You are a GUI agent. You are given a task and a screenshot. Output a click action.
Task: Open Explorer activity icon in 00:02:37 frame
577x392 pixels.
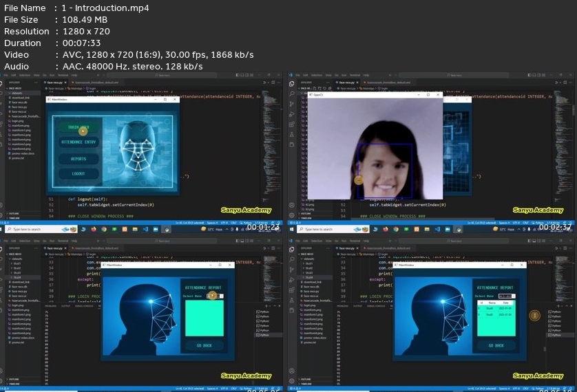pyautogui.click(x=292, y=84)
